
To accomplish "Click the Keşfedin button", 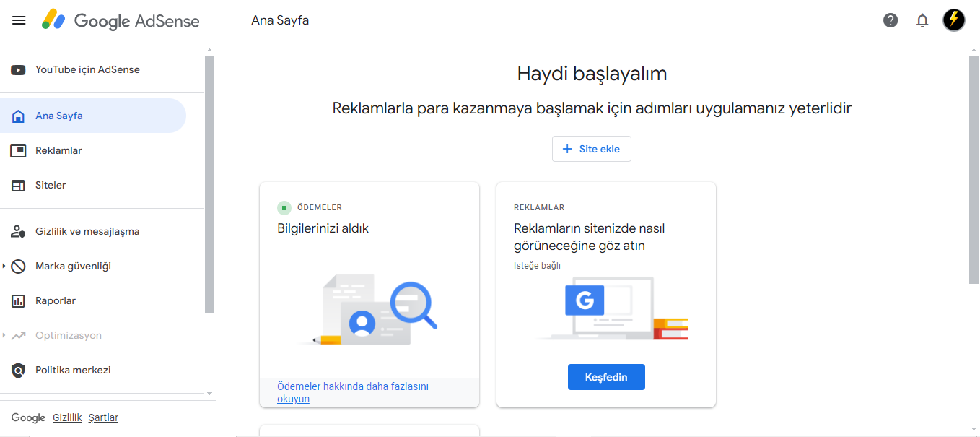I will (606, 377).
